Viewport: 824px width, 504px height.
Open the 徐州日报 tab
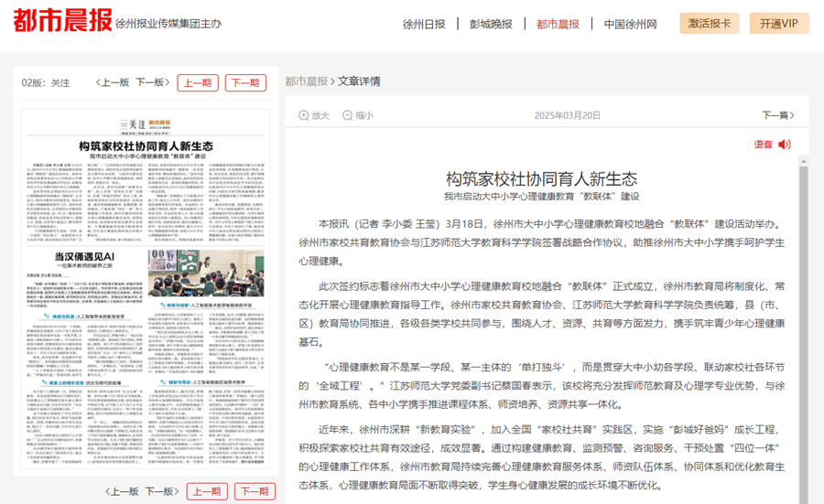click(x=424, y=25)
